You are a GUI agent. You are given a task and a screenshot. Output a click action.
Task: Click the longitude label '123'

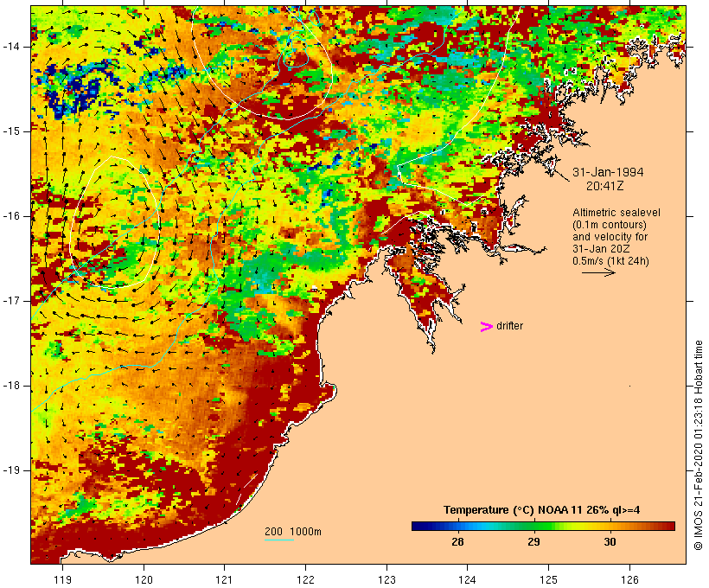pyautogui.click(x=386, y=579)
